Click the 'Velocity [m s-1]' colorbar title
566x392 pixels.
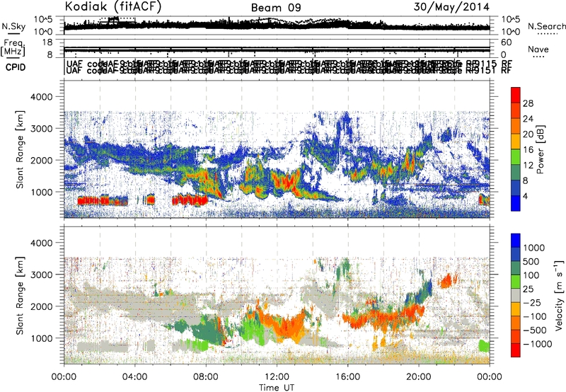(559, 295)
